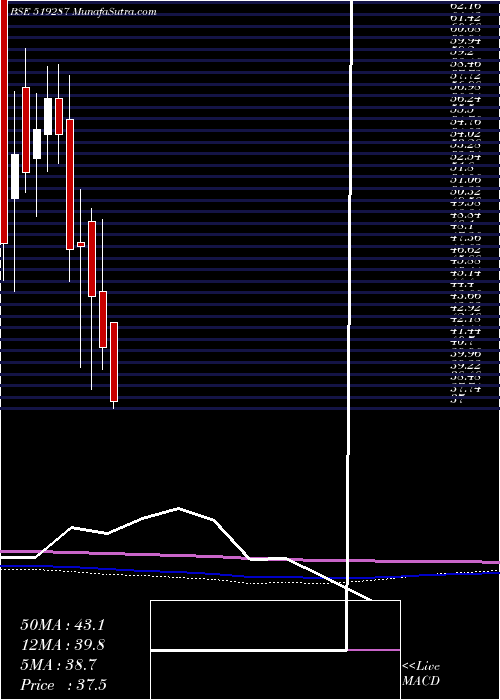Click the 45.14 price axis label
The image size is (500, 700).
click(x=466, y=273)
